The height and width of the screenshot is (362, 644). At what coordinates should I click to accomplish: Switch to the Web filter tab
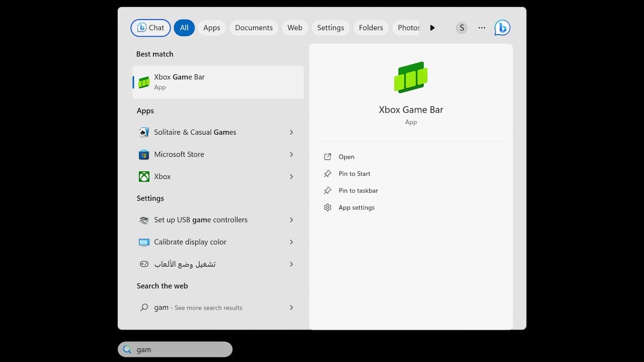(295, 28)
